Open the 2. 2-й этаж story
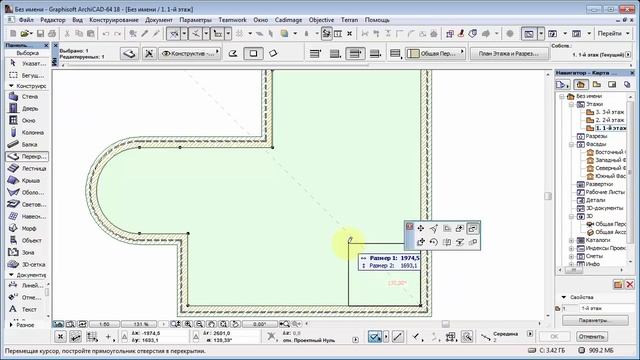The height and width of the screenshot is (360, 640). pos(605,120)
